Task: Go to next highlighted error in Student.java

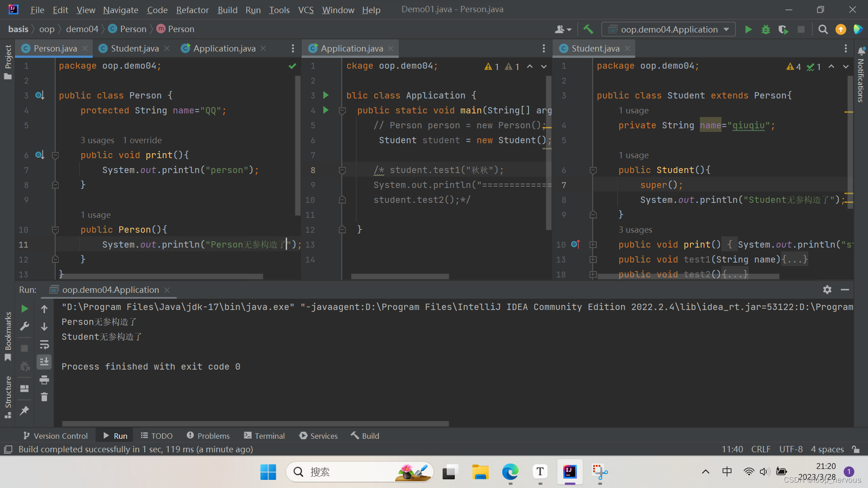Action: [845, 66]
